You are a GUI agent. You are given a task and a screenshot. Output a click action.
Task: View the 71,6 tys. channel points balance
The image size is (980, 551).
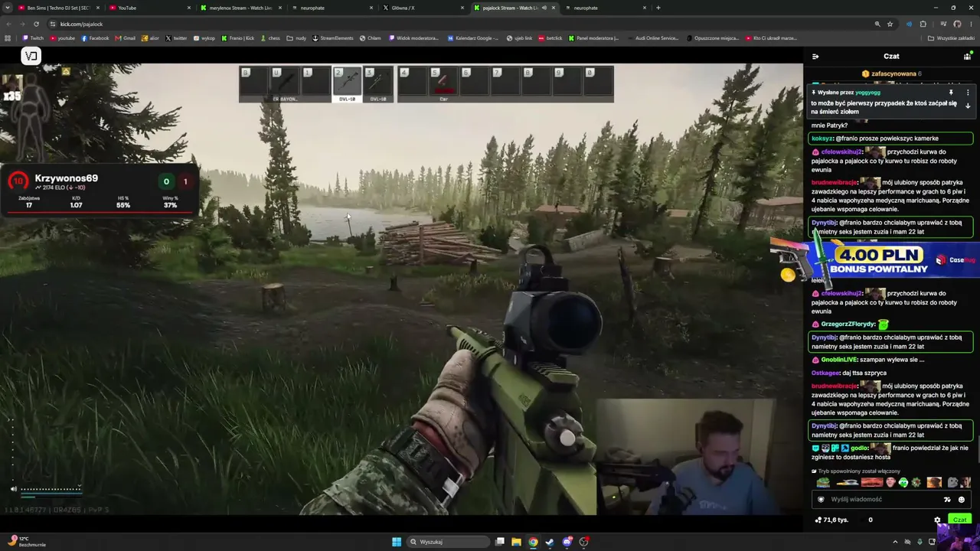(830, 520)
